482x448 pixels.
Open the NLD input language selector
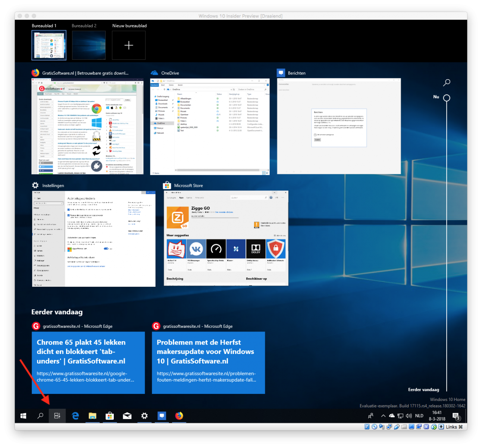pyautogui.click(x=419, y=416)
